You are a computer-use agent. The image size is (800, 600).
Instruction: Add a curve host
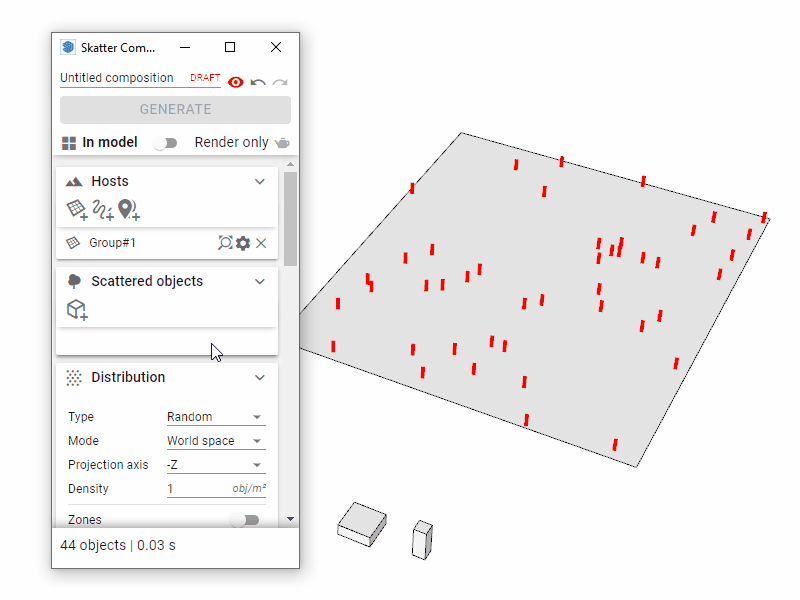coord(103,209)
